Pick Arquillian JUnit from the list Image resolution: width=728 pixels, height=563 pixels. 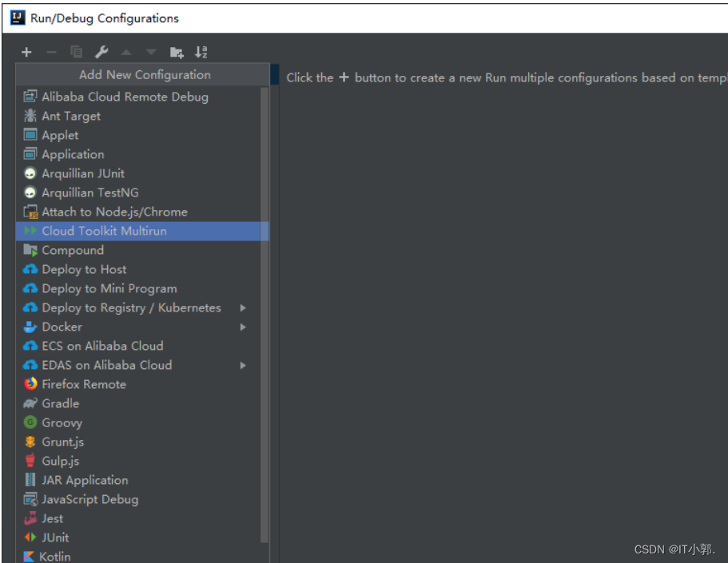[83, 173]
